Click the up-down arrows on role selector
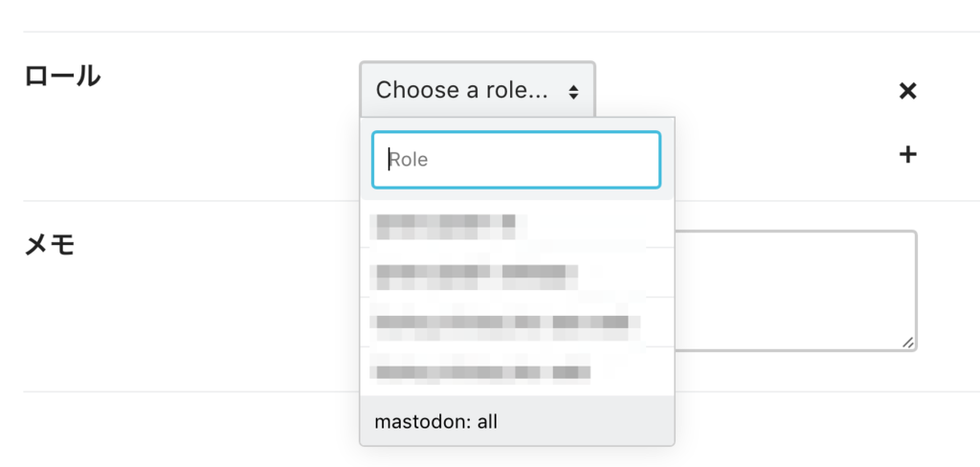The width and height of the screenshot is (980, 467). coord(573,92)
